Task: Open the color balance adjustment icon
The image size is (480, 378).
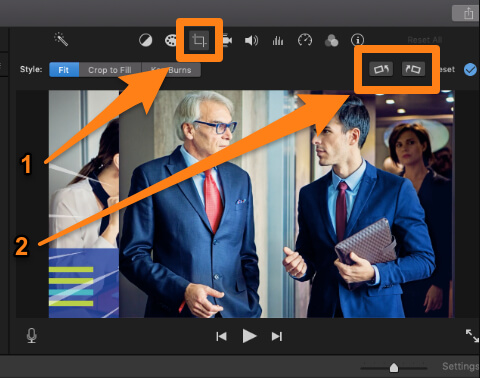Action: [146, 40]
